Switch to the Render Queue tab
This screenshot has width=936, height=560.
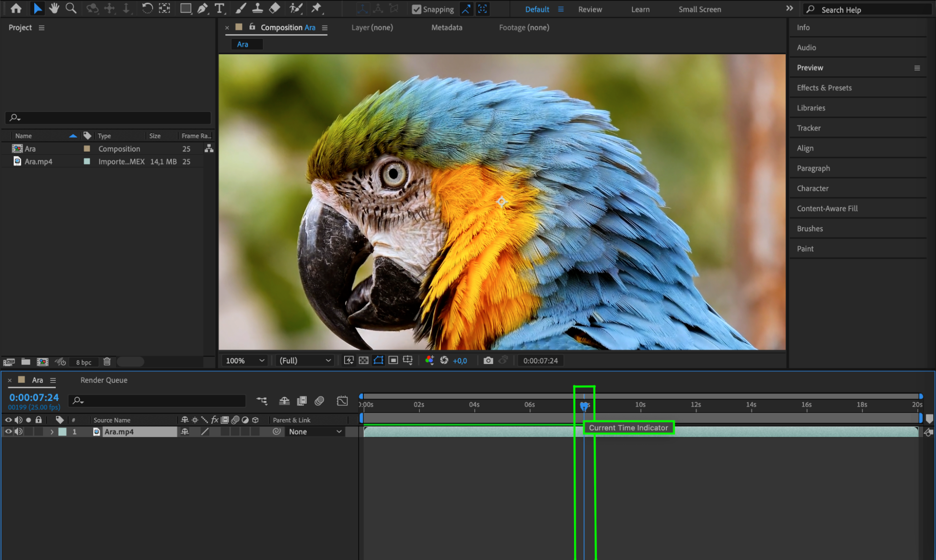click(x=103, y=380)
